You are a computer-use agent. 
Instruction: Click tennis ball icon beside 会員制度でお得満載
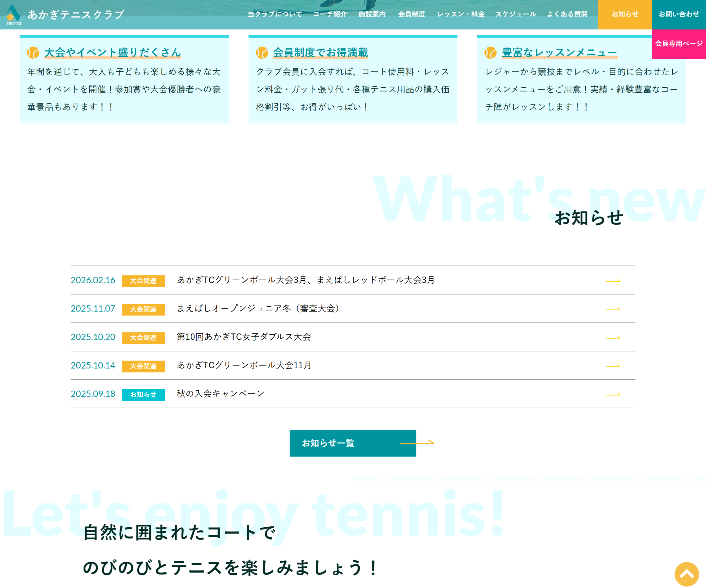[262, 53]
